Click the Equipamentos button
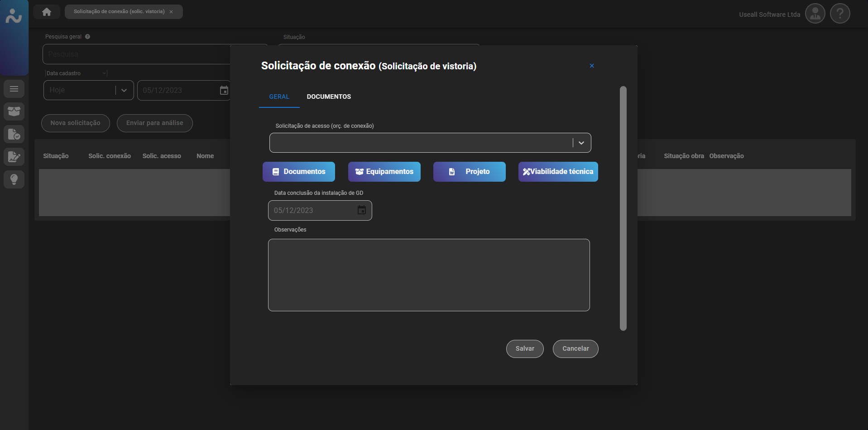Screen dimensions: 868x430 point(384,172)
